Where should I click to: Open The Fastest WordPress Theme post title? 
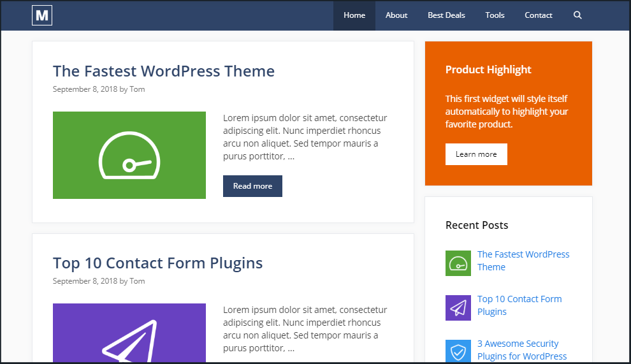click(164, 71)
